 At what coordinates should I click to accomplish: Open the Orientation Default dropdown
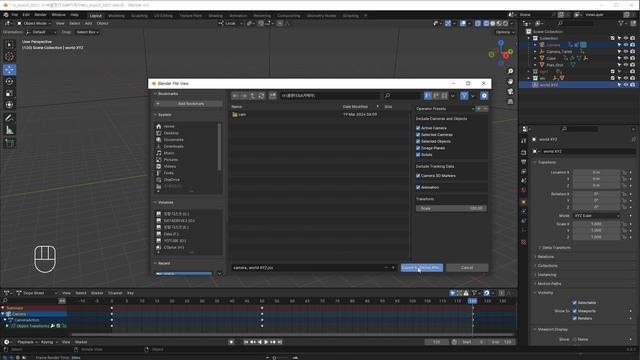tap(42, 32)
